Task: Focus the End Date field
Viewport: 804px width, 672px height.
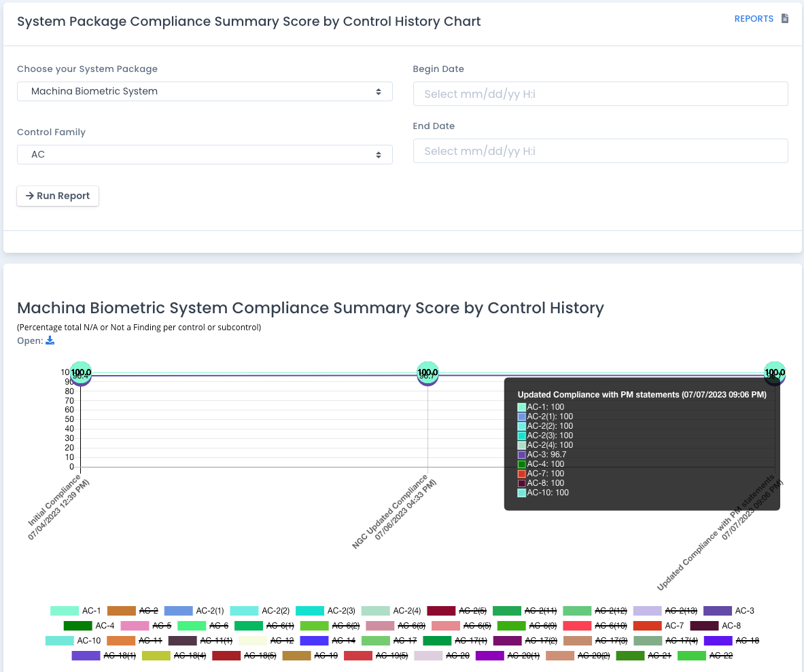Action: 600,151
